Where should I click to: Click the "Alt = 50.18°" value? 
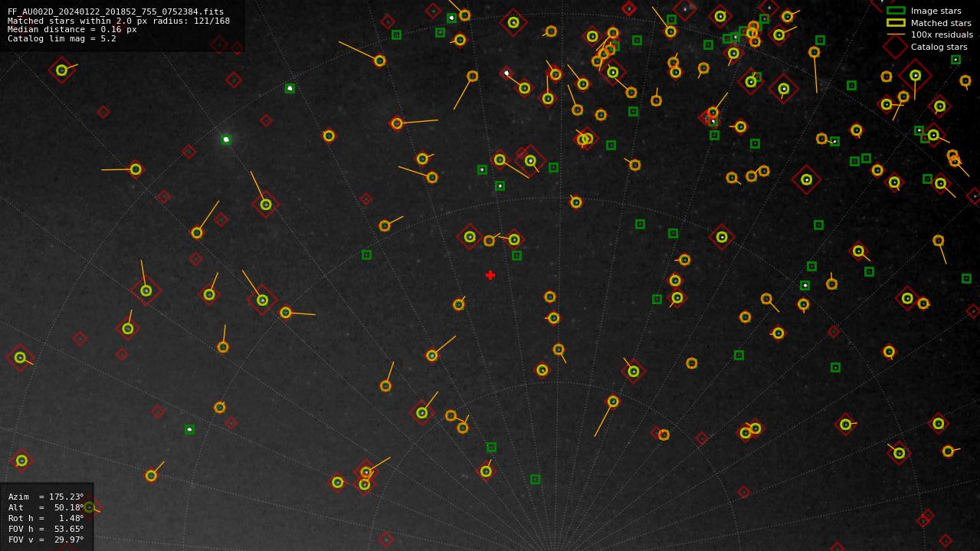point(46,507)
